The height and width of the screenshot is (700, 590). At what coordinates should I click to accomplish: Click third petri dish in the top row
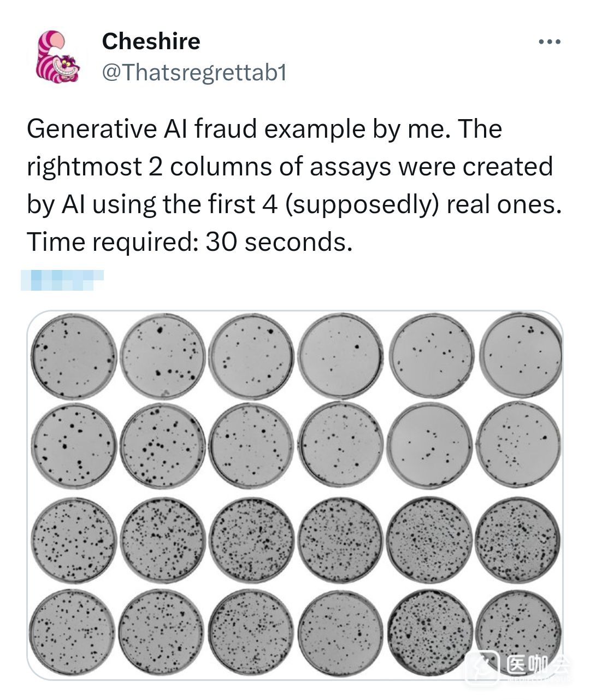click(x=251, y=356)
